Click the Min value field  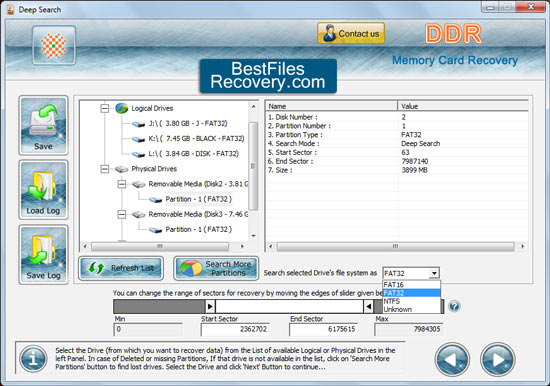tap(148, 329)
